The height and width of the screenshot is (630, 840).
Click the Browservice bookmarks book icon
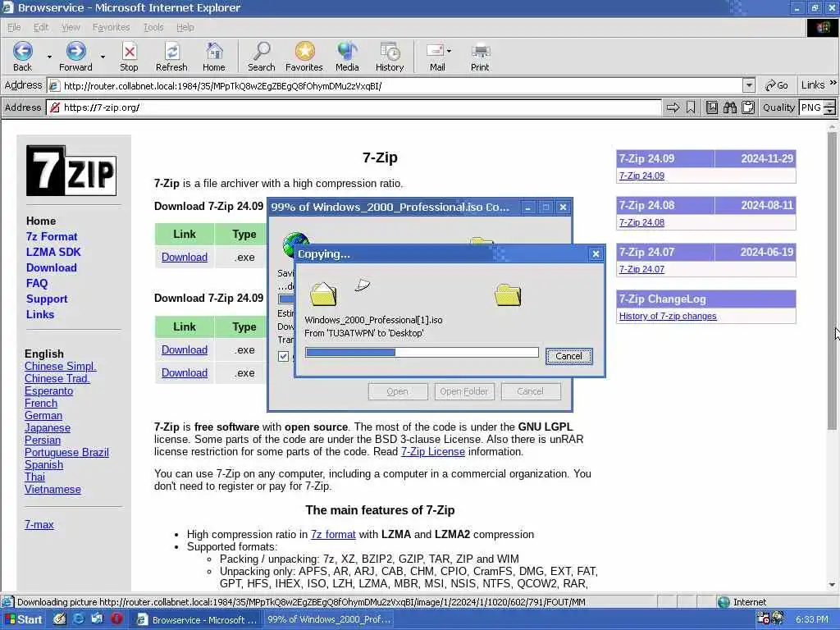click(x=712, y=107)
